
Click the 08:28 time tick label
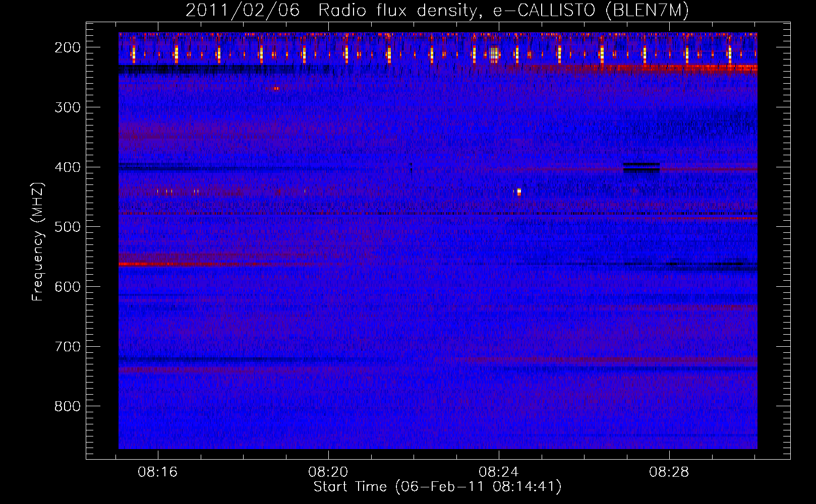tap(669, 472)
